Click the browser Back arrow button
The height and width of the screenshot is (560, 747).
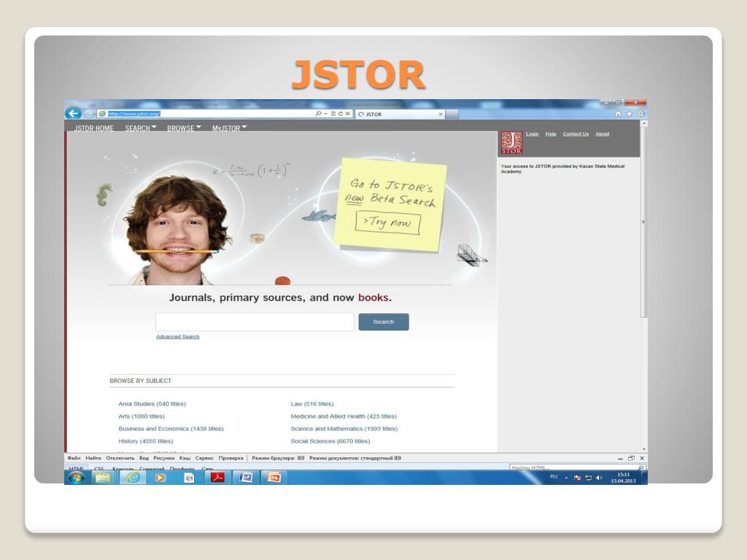(x=73, y=113)
